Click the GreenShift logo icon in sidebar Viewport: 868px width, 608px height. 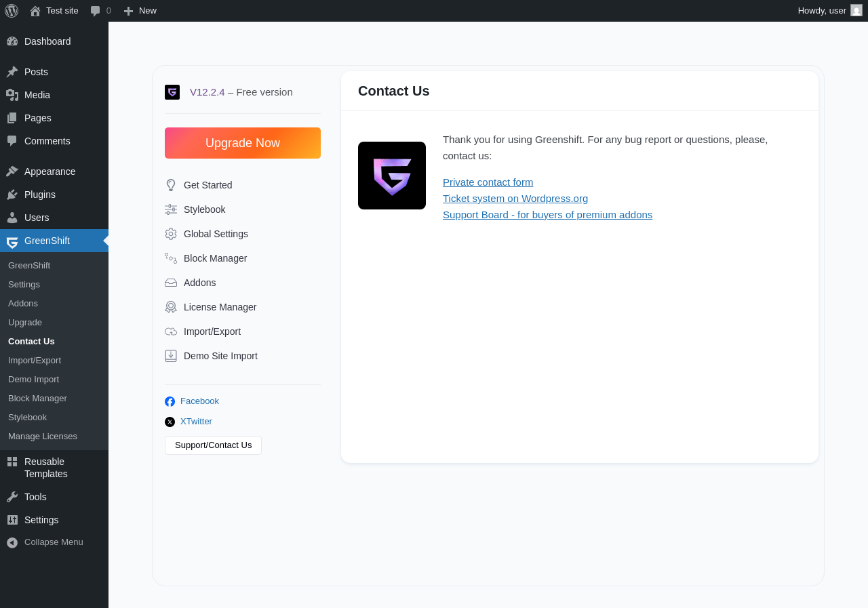(12, 241)
